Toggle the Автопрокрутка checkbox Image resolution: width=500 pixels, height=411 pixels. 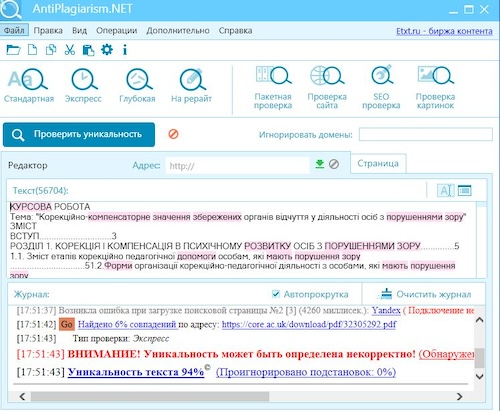coord(276,294)
